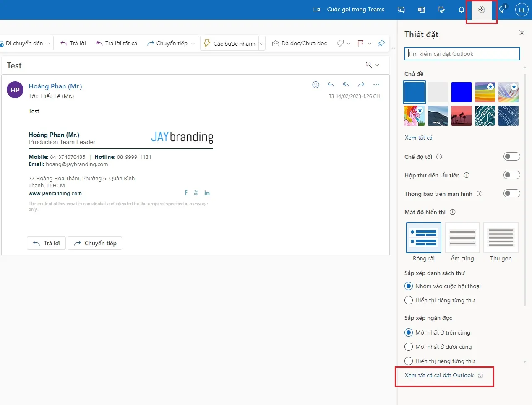Enable the Chế độ tối toggle

[511, 156]
